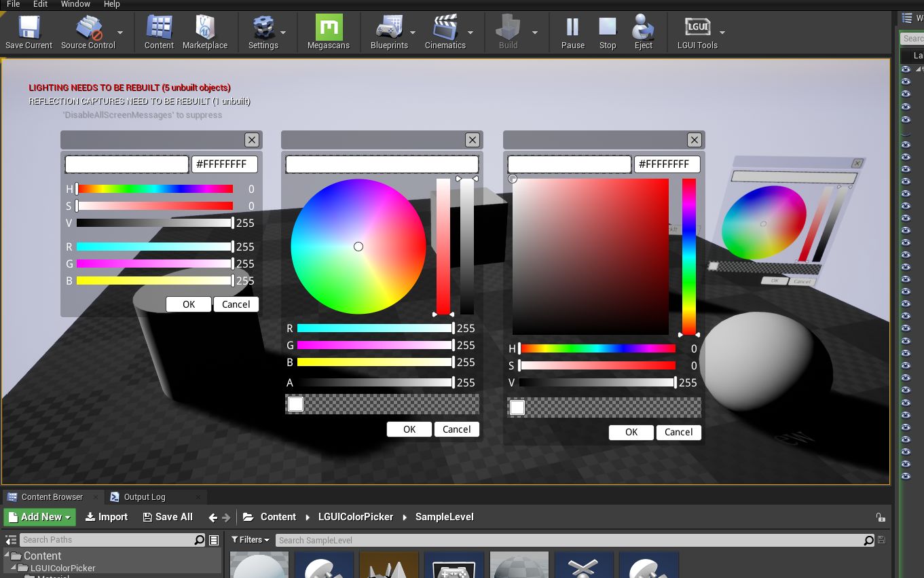Open the Blueprints dropdown arrow

(x=412, y=32)
